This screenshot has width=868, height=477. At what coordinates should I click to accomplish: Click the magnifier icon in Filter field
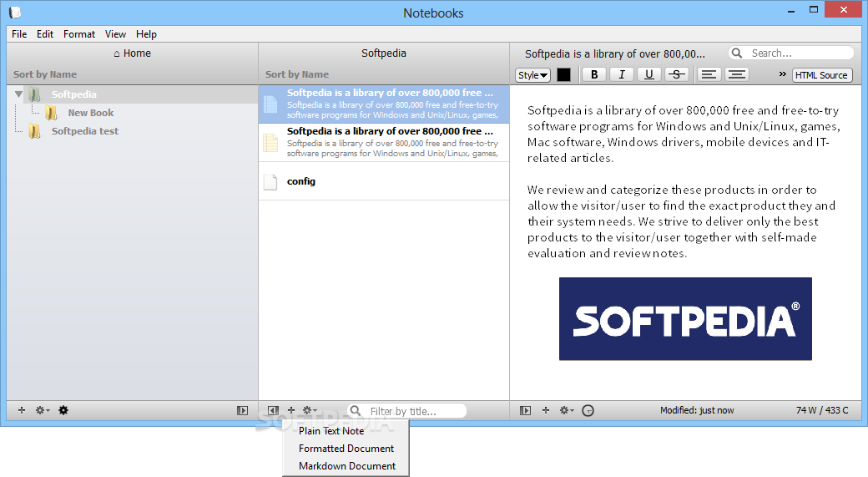click(x=356, y=410)
